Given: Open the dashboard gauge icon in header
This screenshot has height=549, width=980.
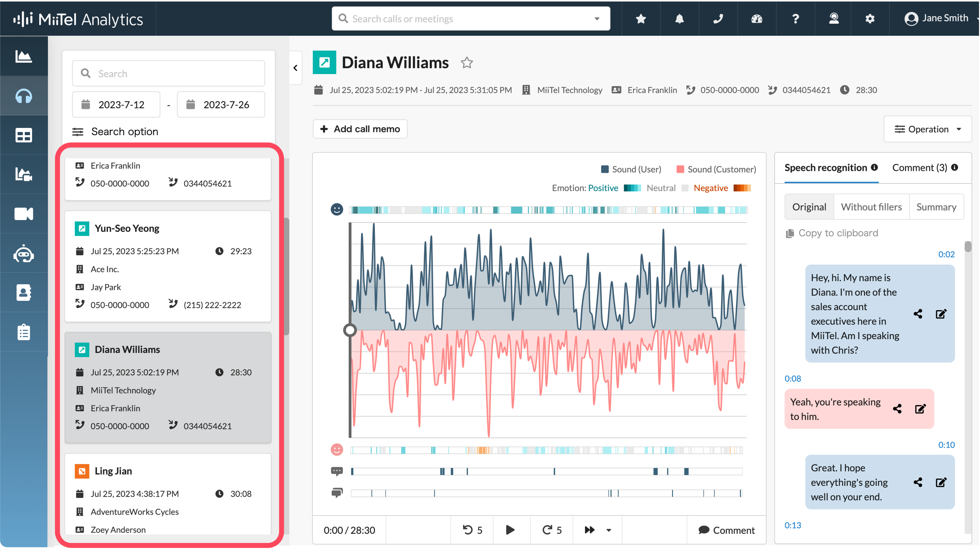Looking at the screenshot, I should click(757, 18).
